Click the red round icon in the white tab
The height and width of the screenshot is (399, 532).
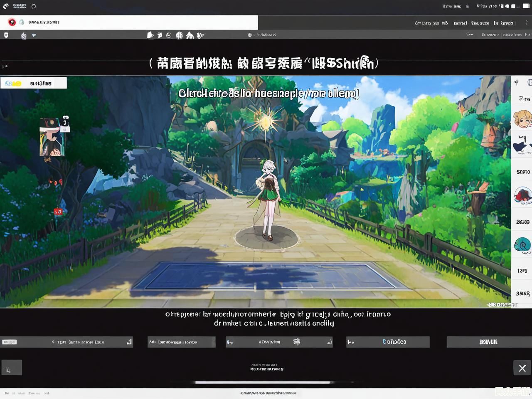click(12, 22)
